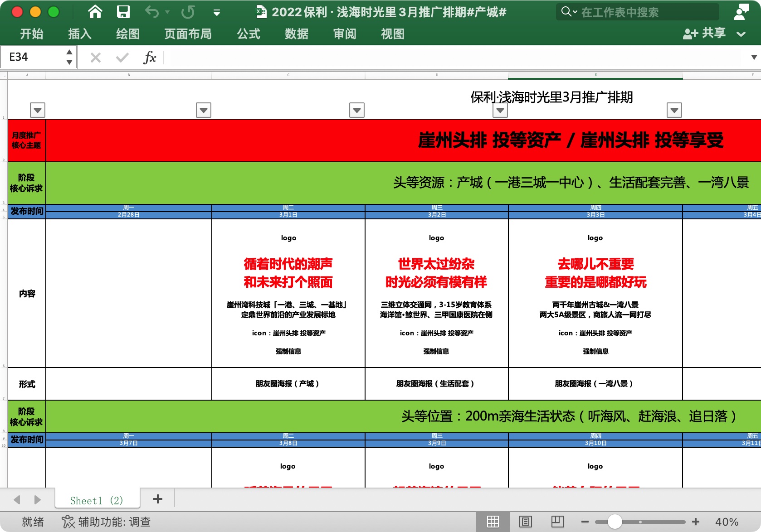Click the fx insert function icon
The image size is (761, 532).
tap(150, 58)
